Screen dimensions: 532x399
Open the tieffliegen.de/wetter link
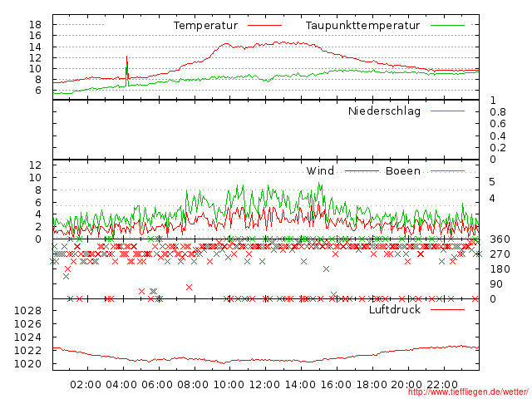point(468,392)
